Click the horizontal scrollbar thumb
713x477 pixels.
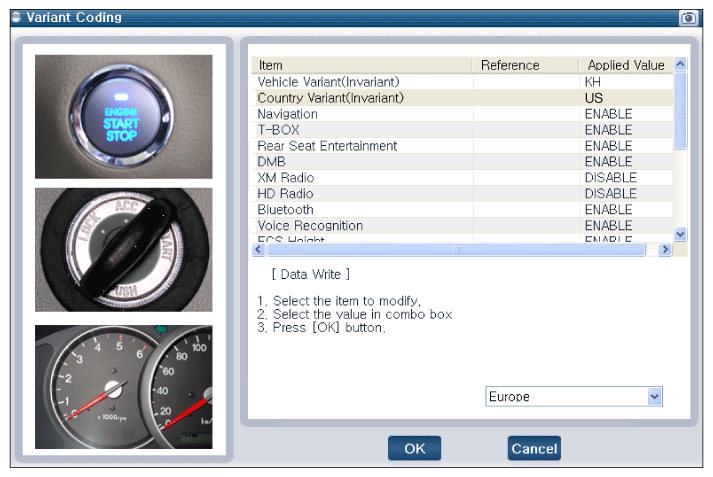pos(456,249)
